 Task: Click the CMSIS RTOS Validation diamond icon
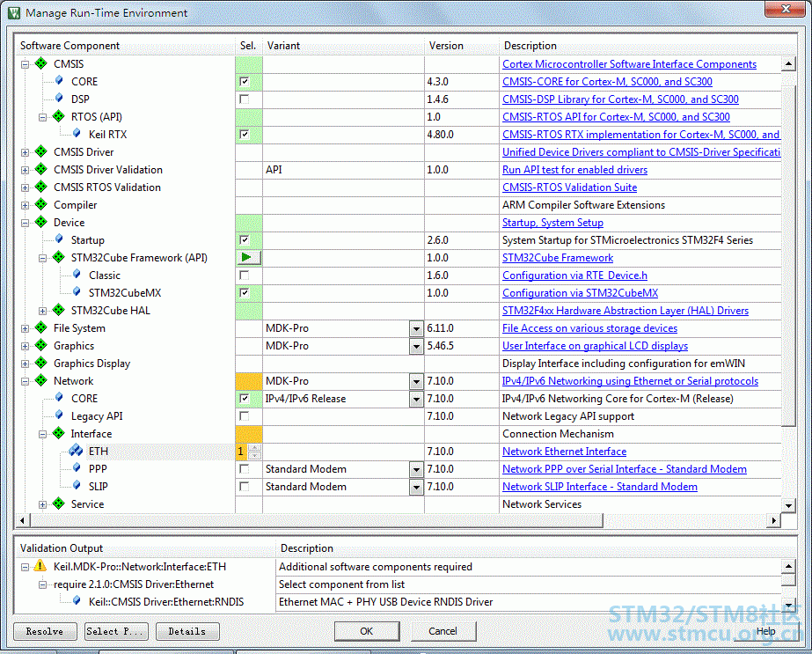click(x=41, y=187)
